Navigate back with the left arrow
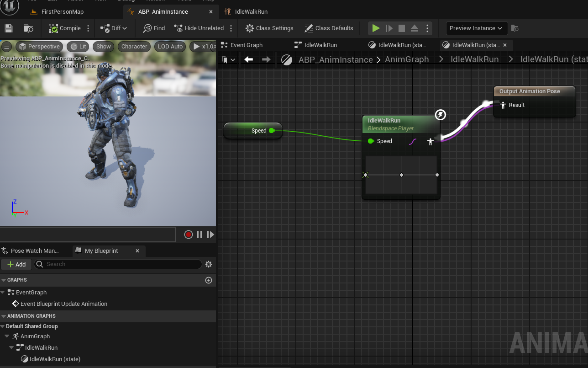The height and width of the screenshot is (368, 588). [x=249, y=59]
